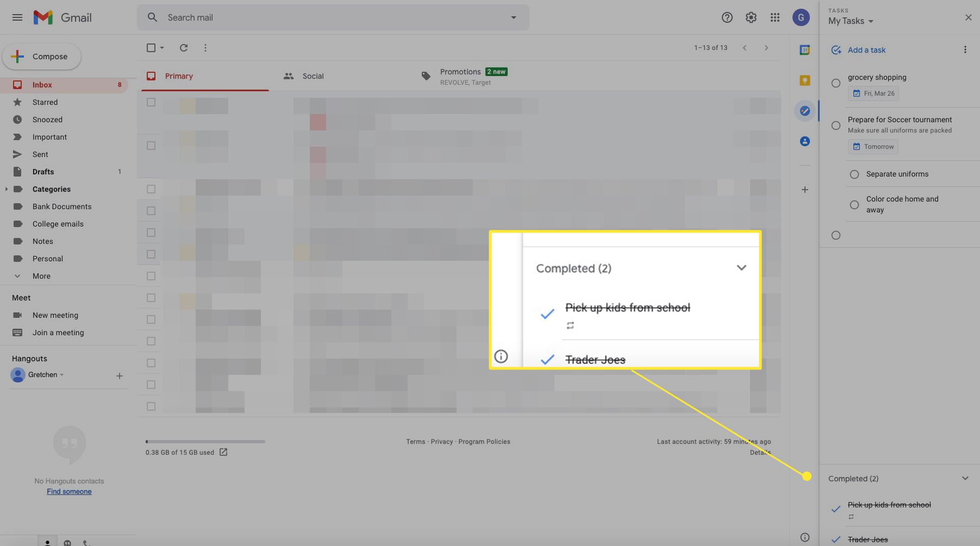
Task: Mark Color code home and away complete
Action: [x=854, y=205]
